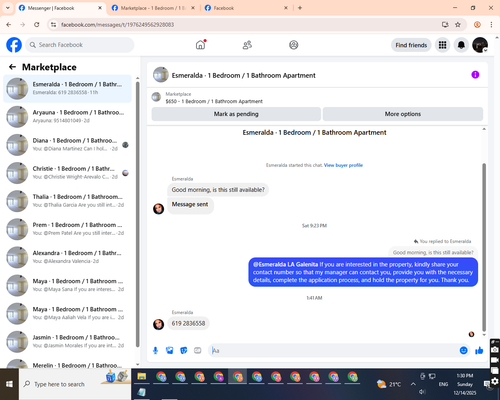The width and height of the screenshot is (500, 400).
Task: Open the Esmeralda conversation in list
Action: click(x=68, y=89)
